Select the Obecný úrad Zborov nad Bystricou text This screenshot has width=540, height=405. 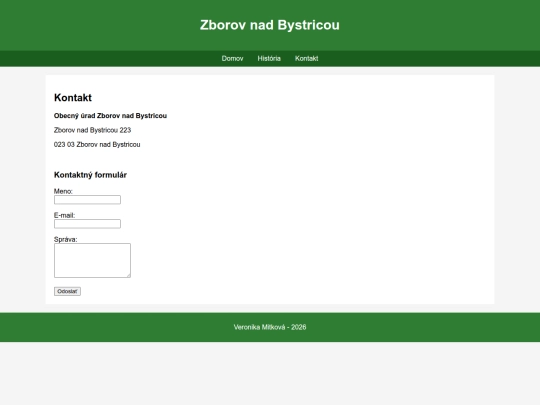click(111, 116)
